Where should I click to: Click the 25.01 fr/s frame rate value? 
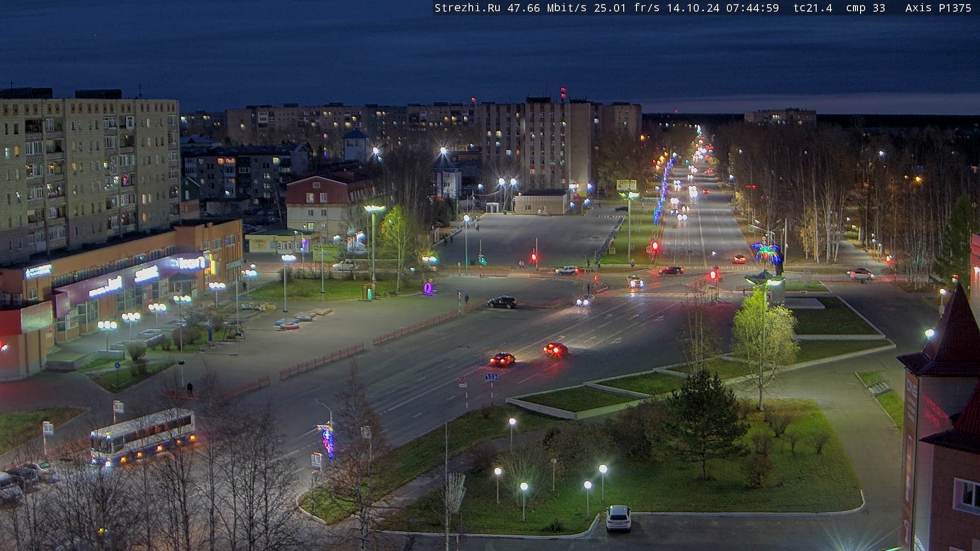click(627, 8)
